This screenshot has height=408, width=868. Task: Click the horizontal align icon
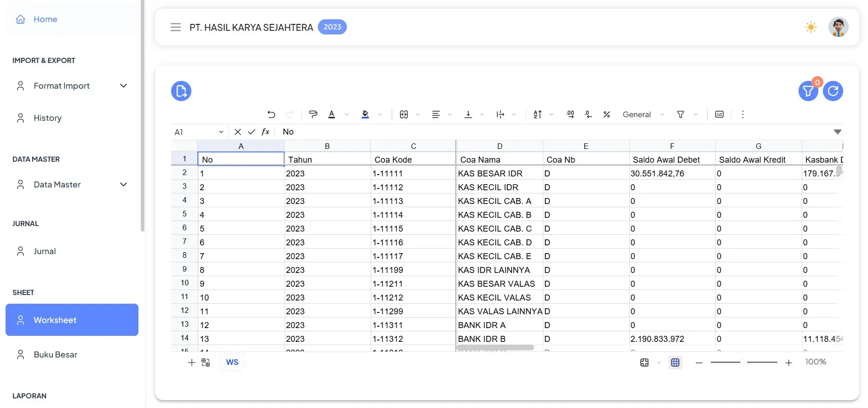point(436,114)
